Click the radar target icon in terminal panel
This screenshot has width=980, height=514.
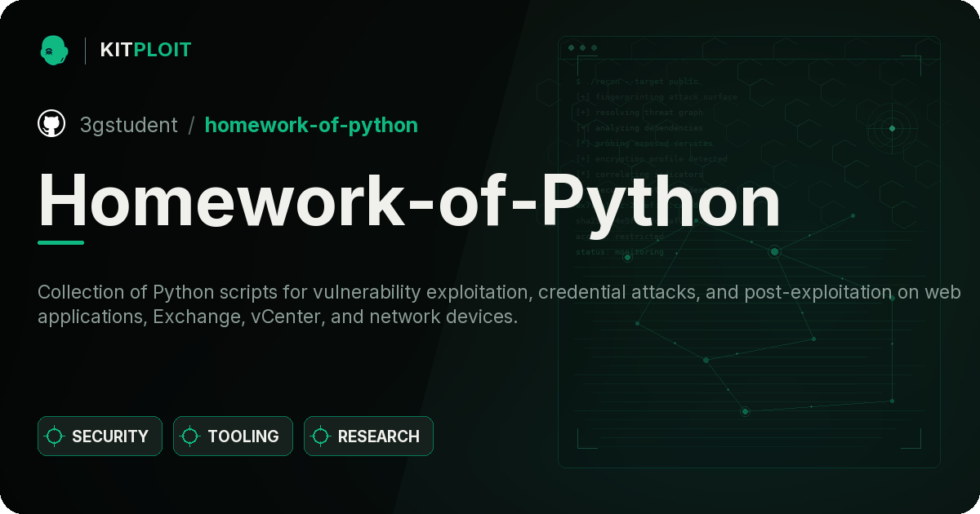tap(892, 128)
